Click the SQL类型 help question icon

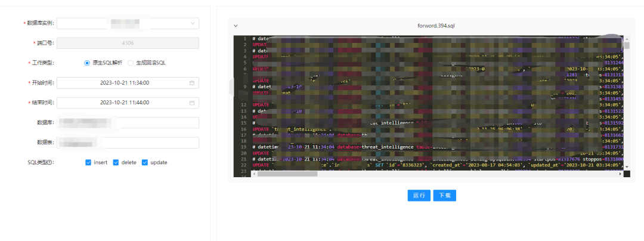click(x=49, y=163)
